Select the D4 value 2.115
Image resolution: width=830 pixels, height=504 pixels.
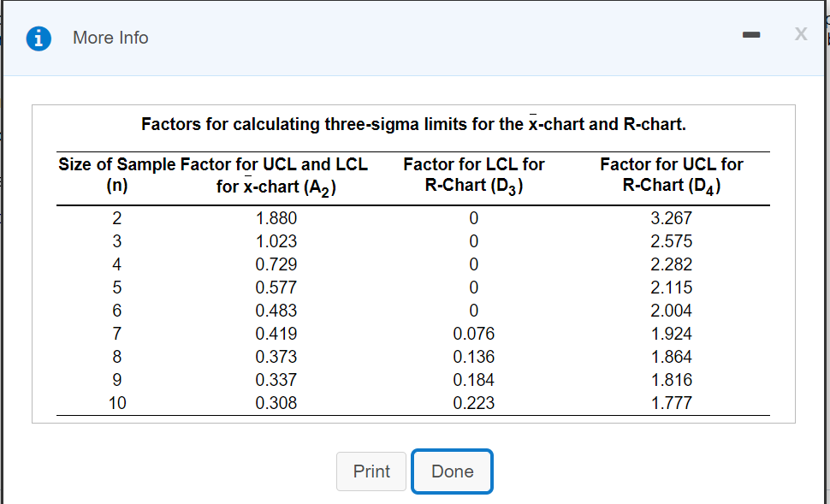[671, 288]
